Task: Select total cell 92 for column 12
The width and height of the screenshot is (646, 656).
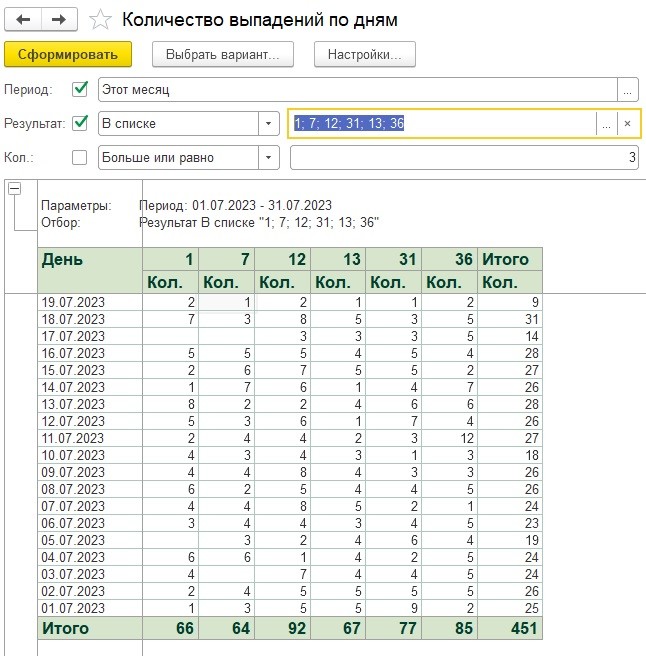Action: [x=282, y=628]
